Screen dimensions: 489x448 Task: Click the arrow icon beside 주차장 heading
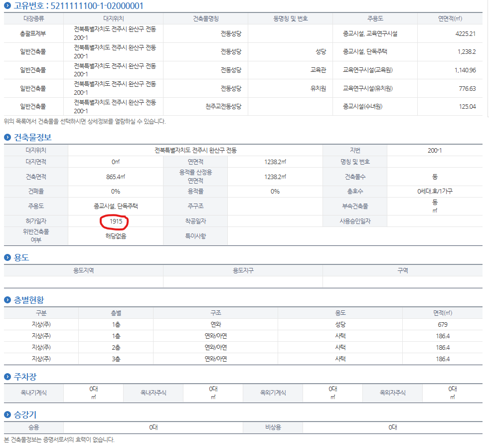(x=7, y=376)
